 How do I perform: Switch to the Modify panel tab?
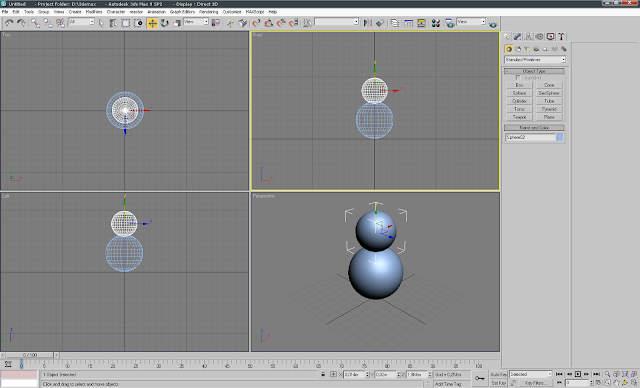518,37
